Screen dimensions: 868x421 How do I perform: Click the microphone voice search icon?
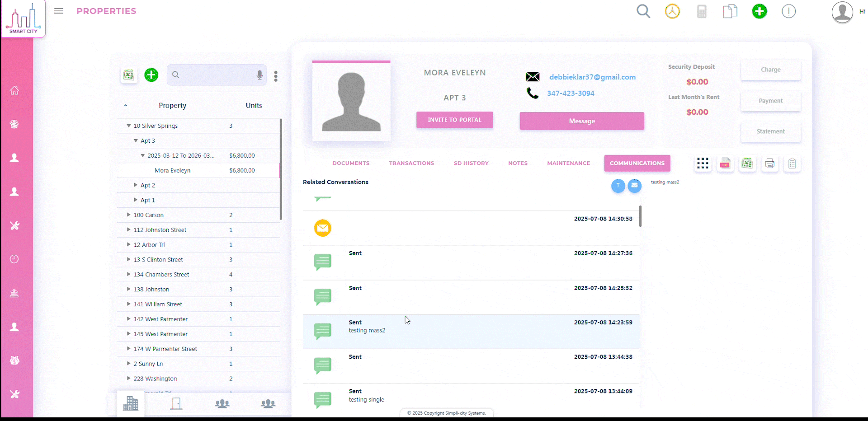(259, 75)
